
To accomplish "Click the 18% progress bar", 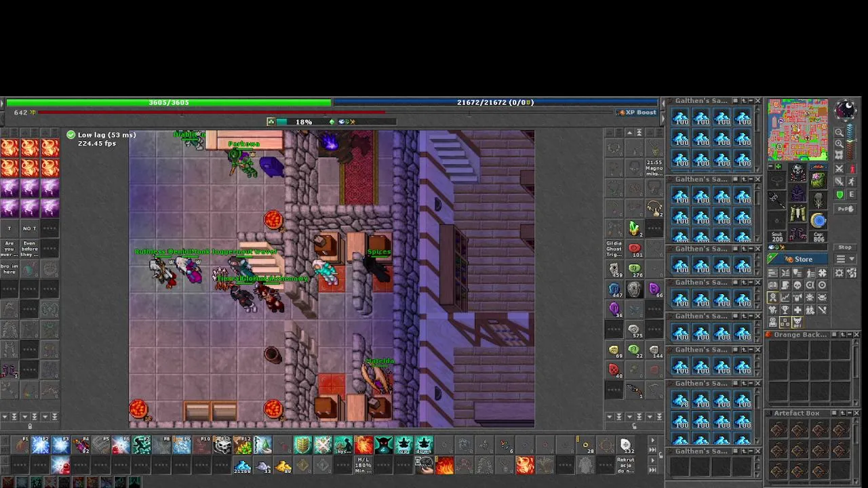I will (337, 122).
